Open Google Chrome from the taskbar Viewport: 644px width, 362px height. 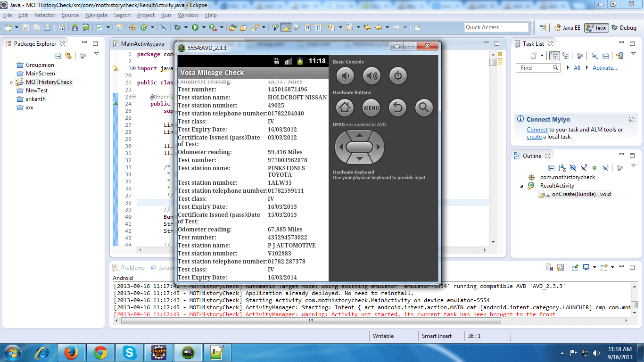click(100, 352)
